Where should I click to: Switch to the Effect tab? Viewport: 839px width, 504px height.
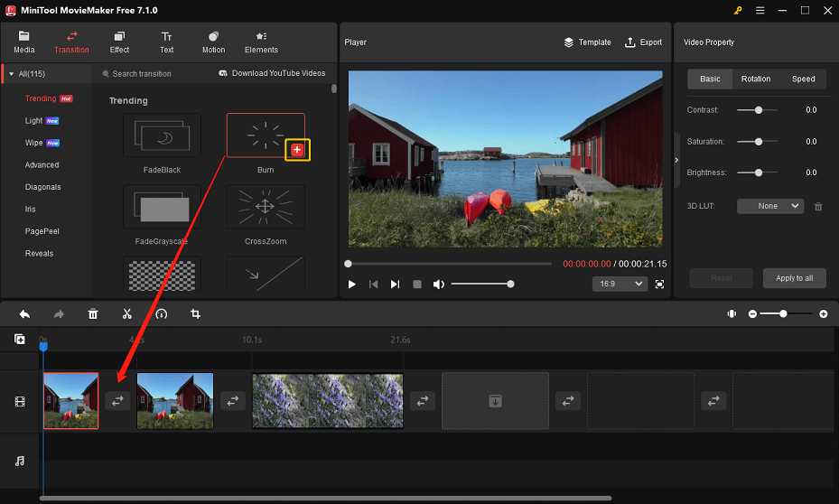(119, 42)
